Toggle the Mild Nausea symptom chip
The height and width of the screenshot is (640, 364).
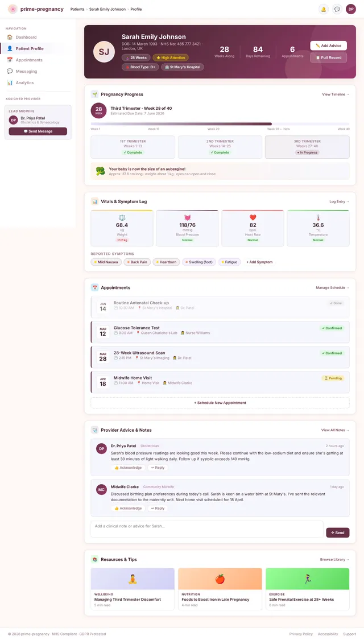pyautogui.click(x=106, y=262)
